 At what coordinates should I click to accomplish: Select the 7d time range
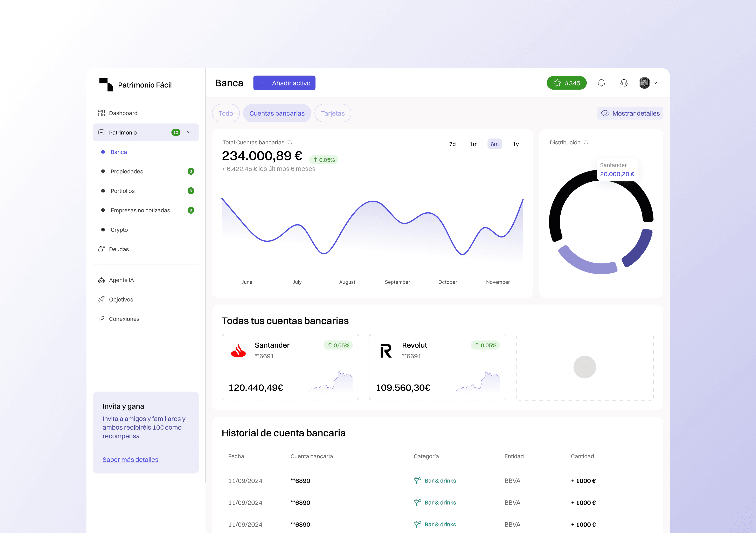tap(452, 144)
